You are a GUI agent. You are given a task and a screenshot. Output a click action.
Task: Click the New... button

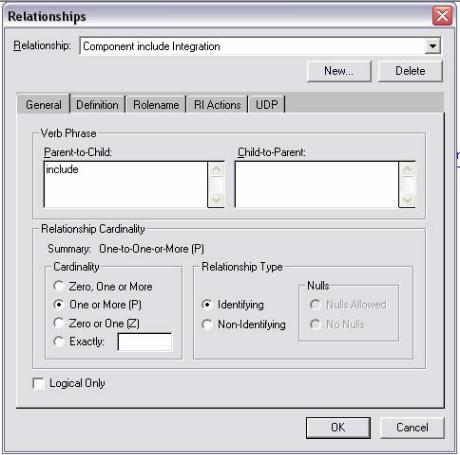[339, 71]
